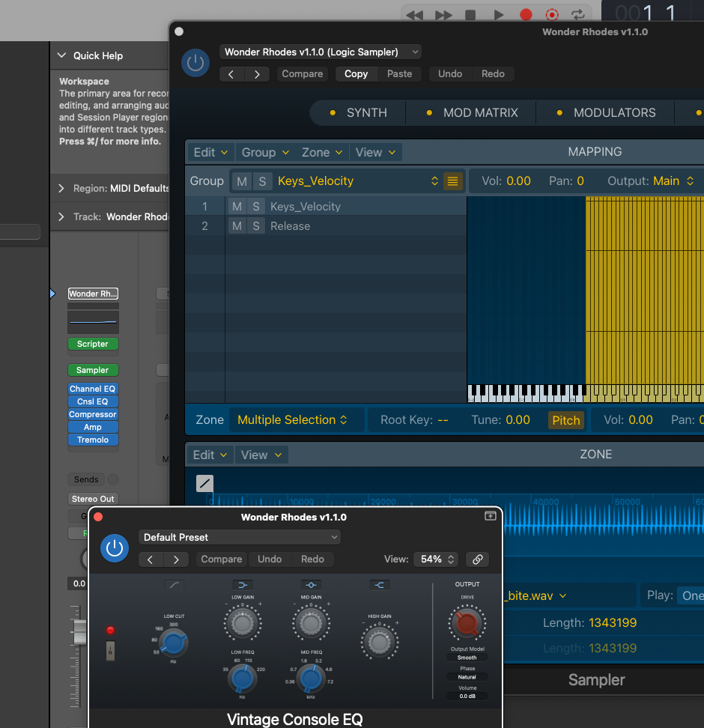The height and width of the screenshot is (728, 704).
Task: Click the Sampler Copy button
Action: tap(356, 74)
